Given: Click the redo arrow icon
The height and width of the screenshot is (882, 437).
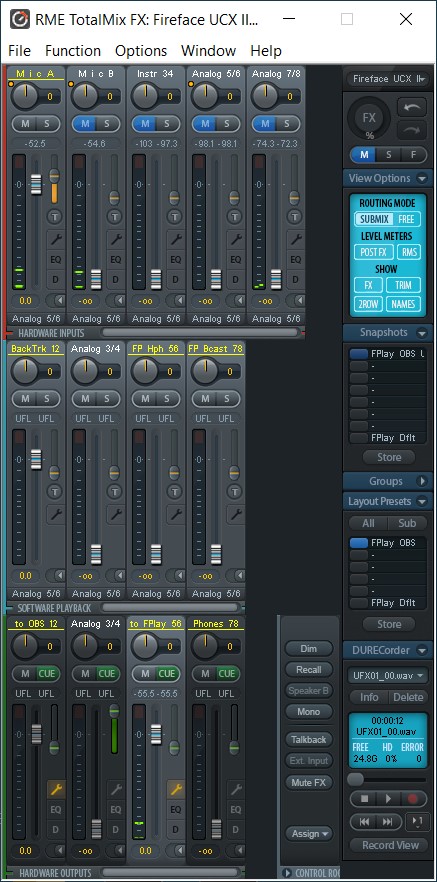Looking at the screenshot, I should pos(412,130).
